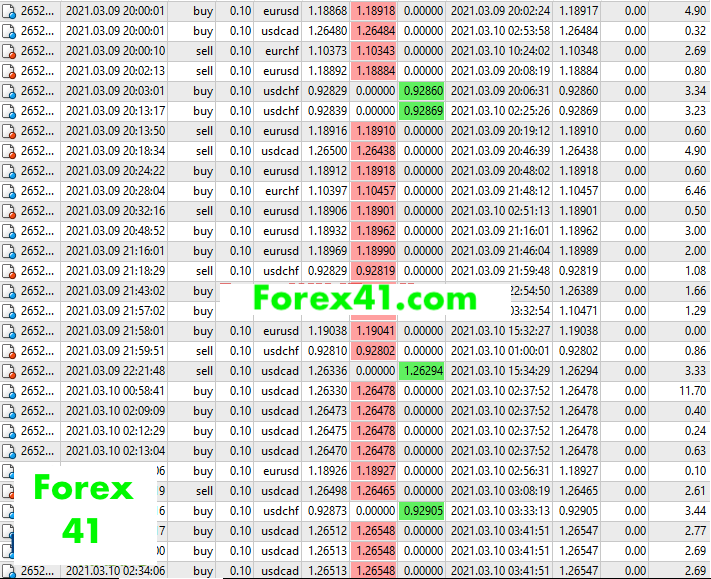The image size is (711, 579).
Task: Select the sell order icon at 20:02:13
Action: [x=9, y=71]
